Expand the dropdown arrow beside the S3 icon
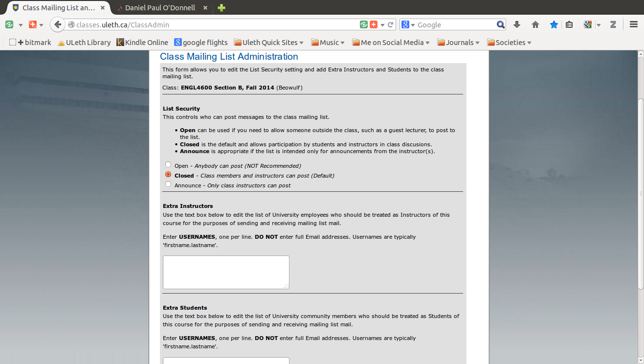Screen dimensions: 644x364 click(x=599, y=25)
